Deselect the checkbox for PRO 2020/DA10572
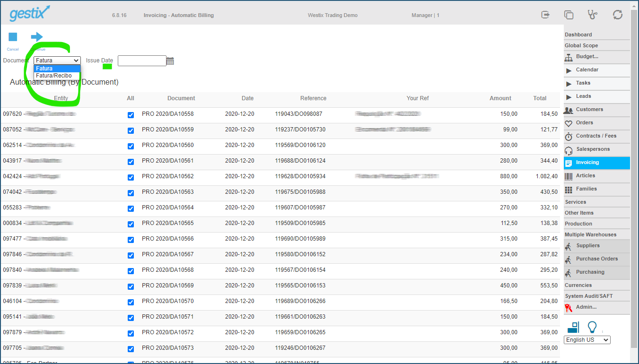This screenshot has width=639, height=364. point(131,333)
